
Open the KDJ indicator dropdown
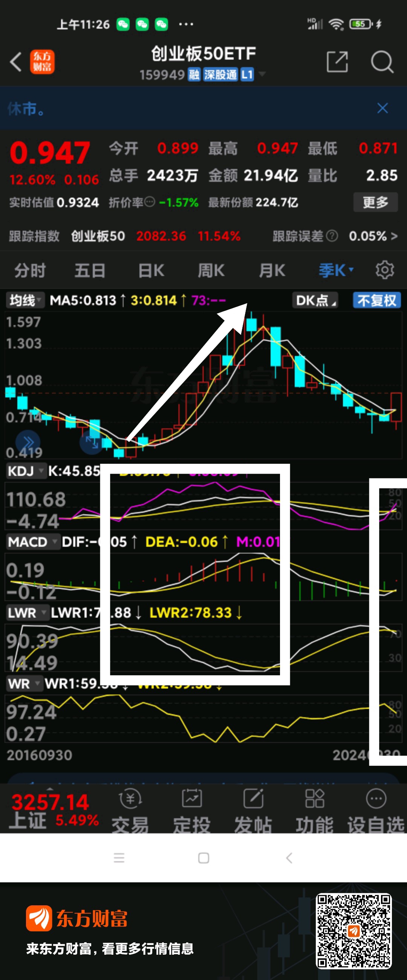(x=26, y=471)
